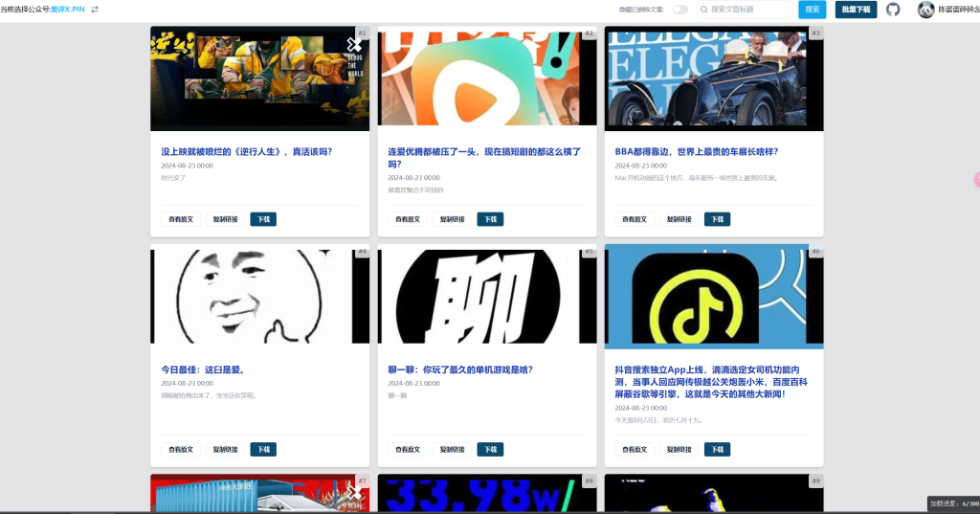
Task: Click the 批量下载 batch download button
Action: coord(856,10)
